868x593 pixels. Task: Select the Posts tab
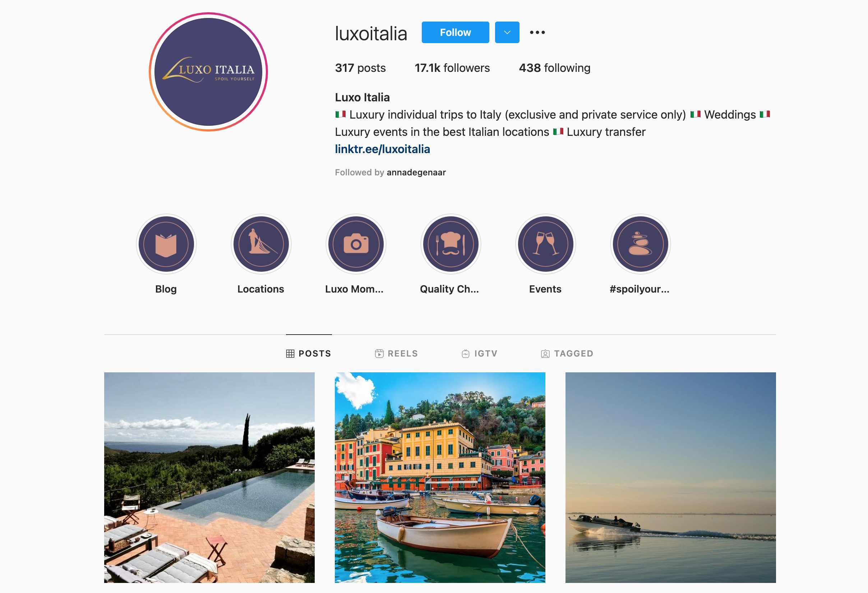click(309, 354)
